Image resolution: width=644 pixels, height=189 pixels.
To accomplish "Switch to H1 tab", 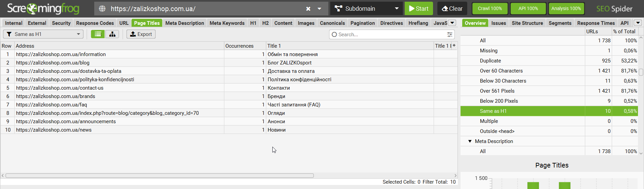I will click(x=253, y=23).
